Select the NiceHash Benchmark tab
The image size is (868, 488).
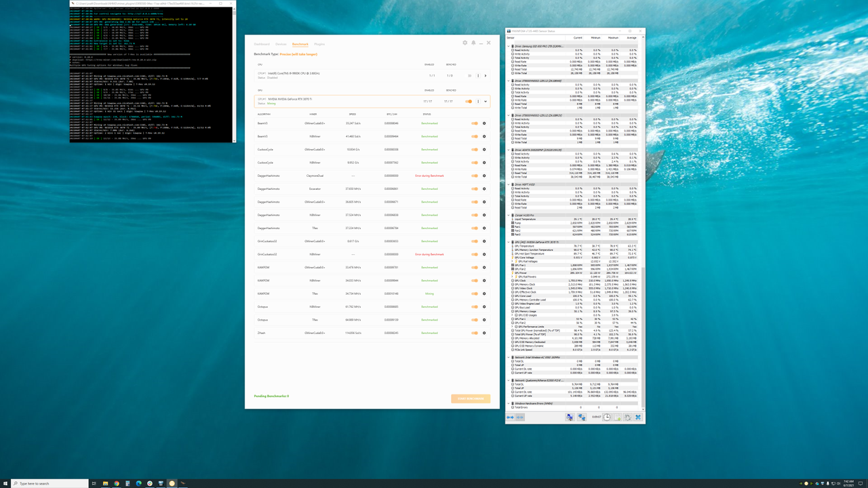300,44
